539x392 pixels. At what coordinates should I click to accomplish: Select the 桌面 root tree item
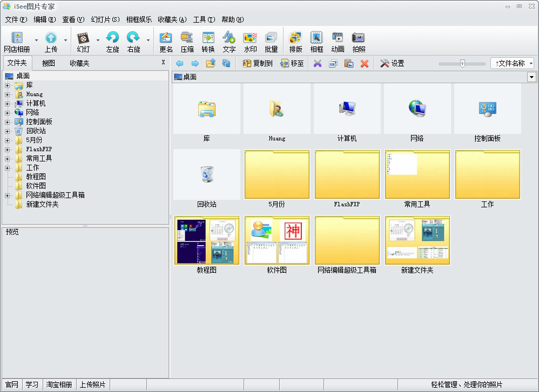coord(23,76)
